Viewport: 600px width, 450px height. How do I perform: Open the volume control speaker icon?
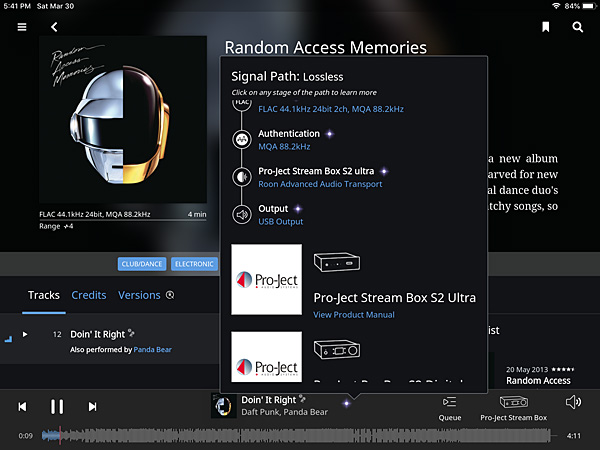tap(573, 402)
